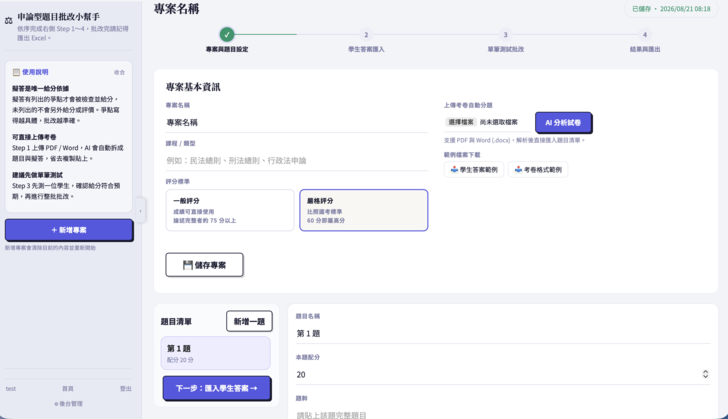
Task: Click the 儲存專案 button
Action: pyautogui.click(x=204, y=265)
